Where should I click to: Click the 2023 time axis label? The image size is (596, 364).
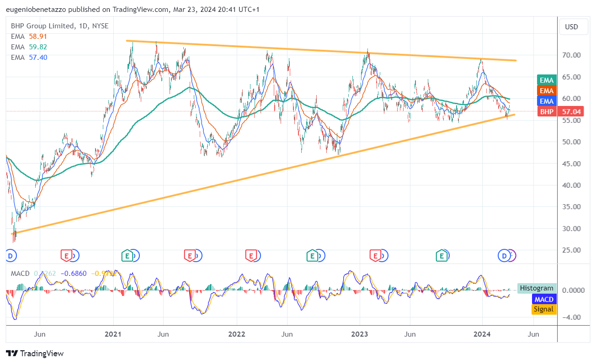(360, 334)
